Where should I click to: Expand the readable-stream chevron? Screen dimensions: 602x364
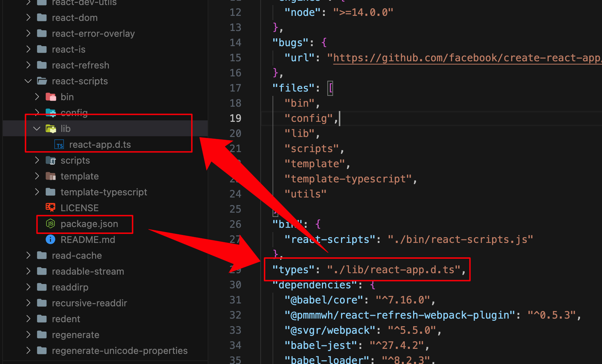[28, 271]
